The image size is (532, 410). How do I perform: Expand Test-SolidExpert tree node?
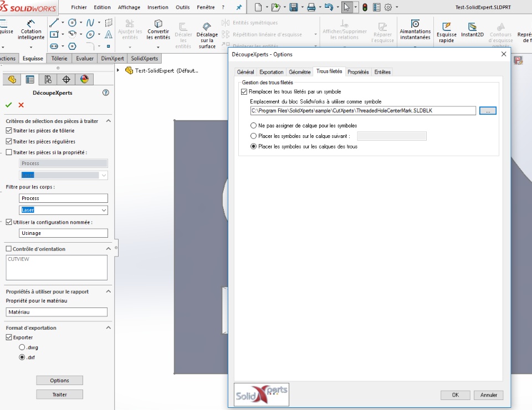coord(118,70)
